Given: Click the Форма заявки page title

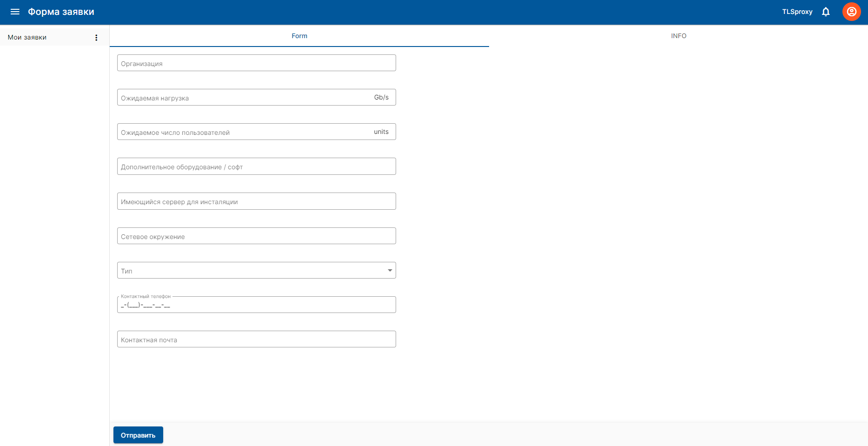Looking at the screenshot, I should point(61,12).
